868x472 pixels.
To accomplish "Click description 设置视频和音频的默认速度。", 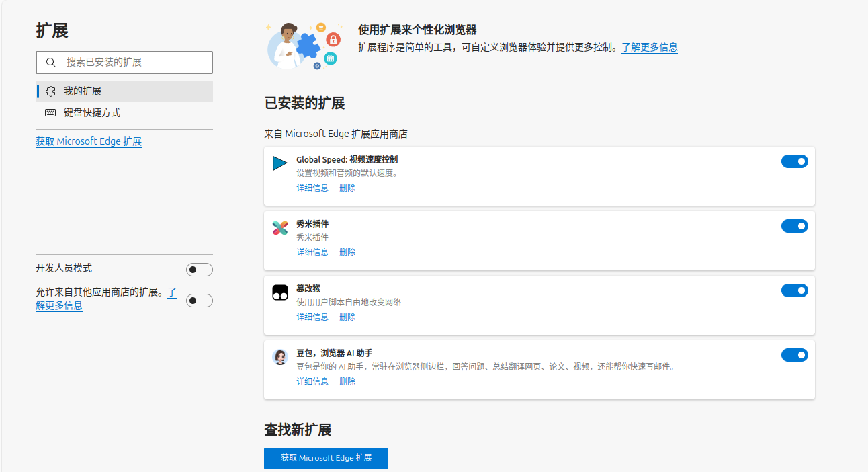I will (347, 173).
